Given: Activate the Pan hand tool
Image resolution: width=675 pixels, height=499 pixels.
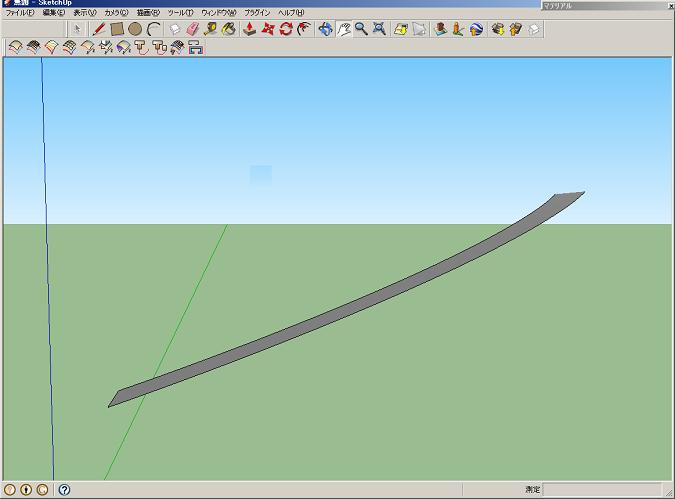Looking at the screenshot, I should (x=343, y=29).
